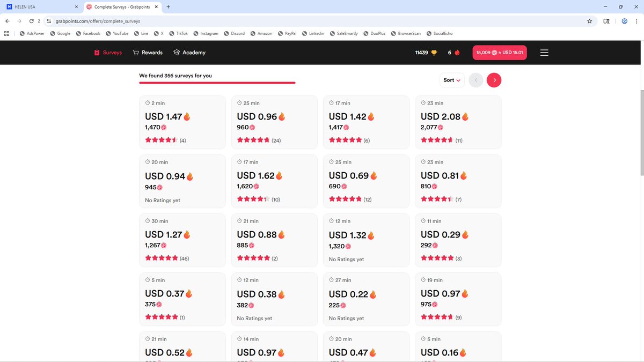Open the AdsPower bookmark
Screen dimensions: 644x362
pyautogui.click(x=33, y=33)
